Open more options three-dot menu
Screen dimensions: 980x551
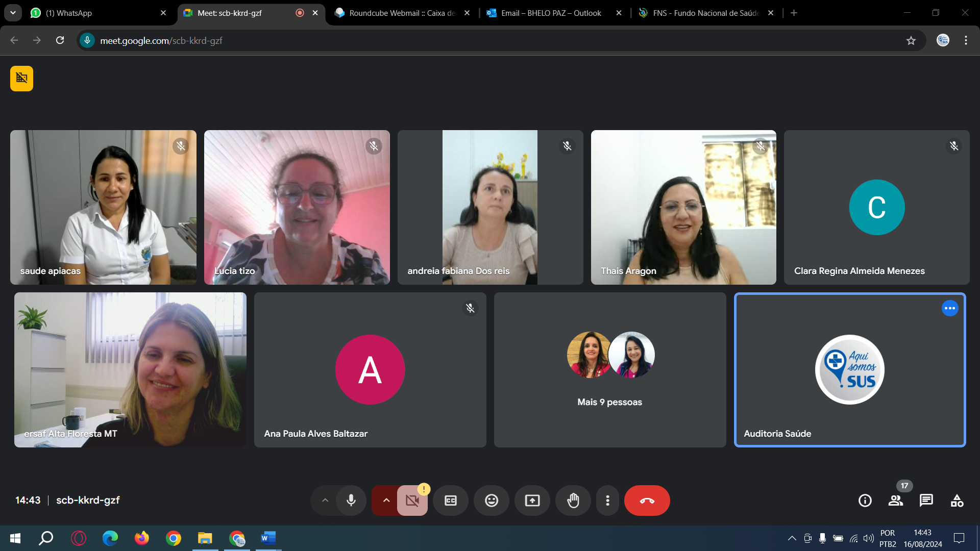click(607, 500)
